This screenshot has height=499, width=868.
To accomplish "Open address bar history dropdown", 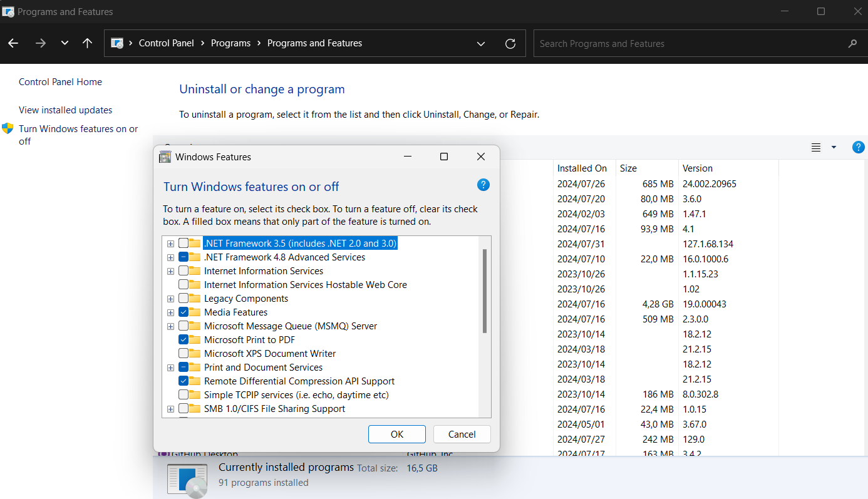I will [481, 44].
